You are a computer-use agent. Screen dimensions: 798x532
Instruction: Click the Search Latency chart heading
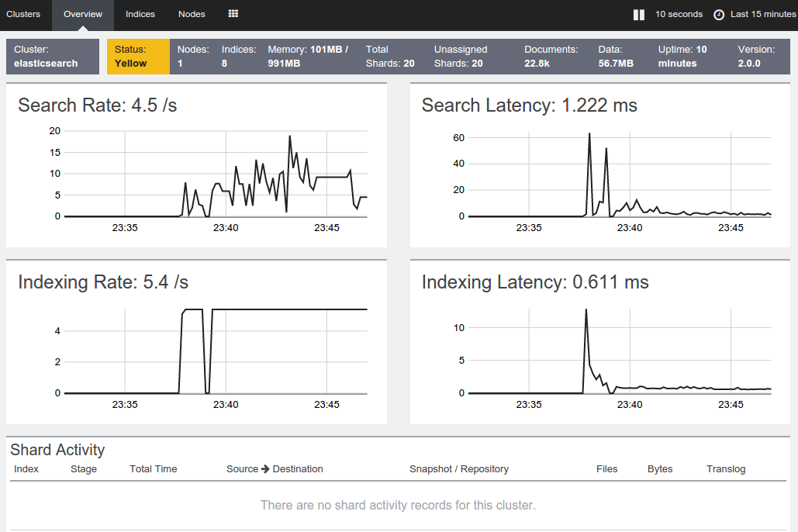(529, 105)
